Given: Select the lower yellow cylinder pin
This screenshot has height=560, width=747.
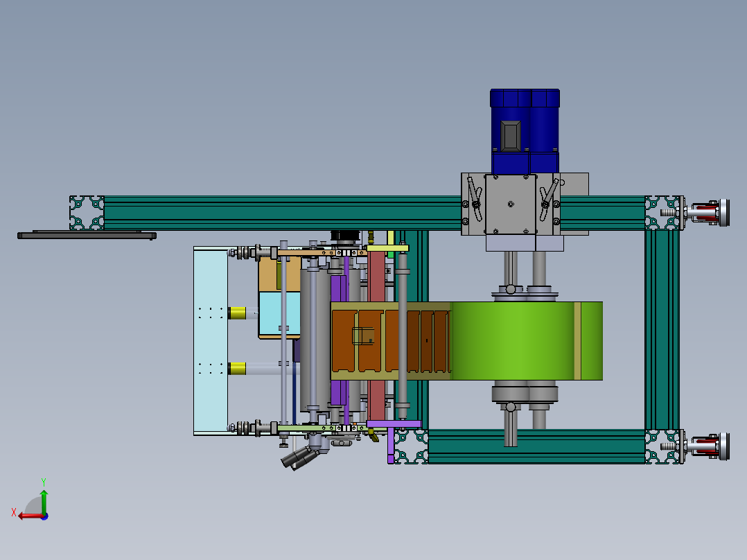Looking at the screenshot, I should [x=237, y=369].
